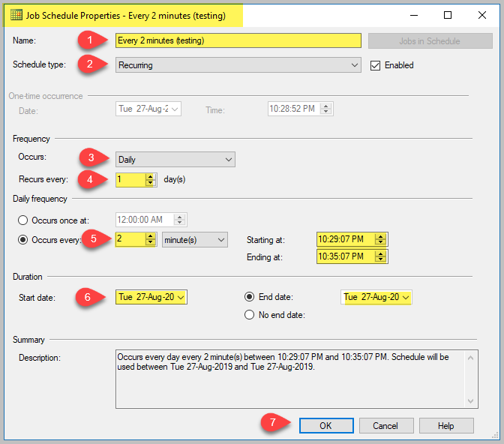Open the One-time occurrence Date dropdown
This screenshot has height=444, width=504.
coord(175,109)
